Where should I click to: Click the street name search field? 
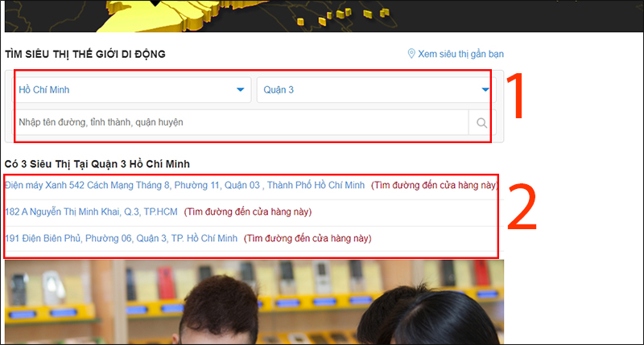pos(242,122)
